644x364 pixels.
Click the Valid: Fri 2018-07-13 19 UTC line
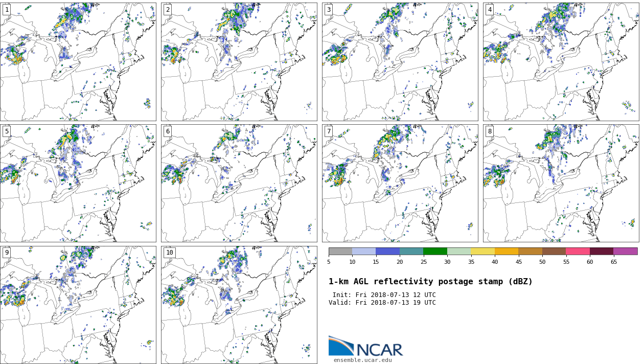coord(382,303)
